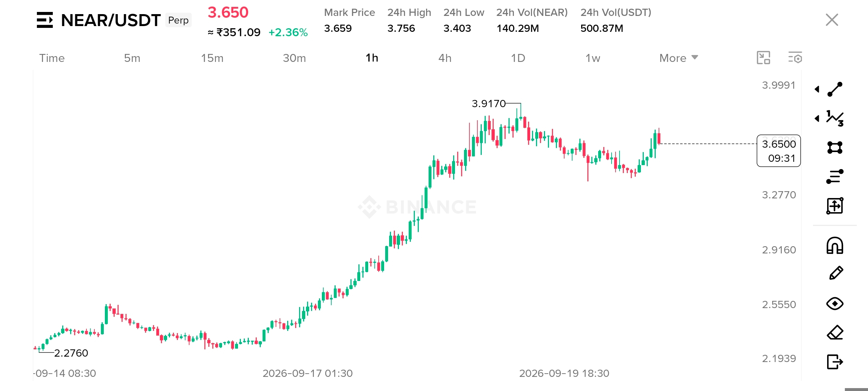Select the pencil brush tool
868x391 pixels.
pos(835,273)
